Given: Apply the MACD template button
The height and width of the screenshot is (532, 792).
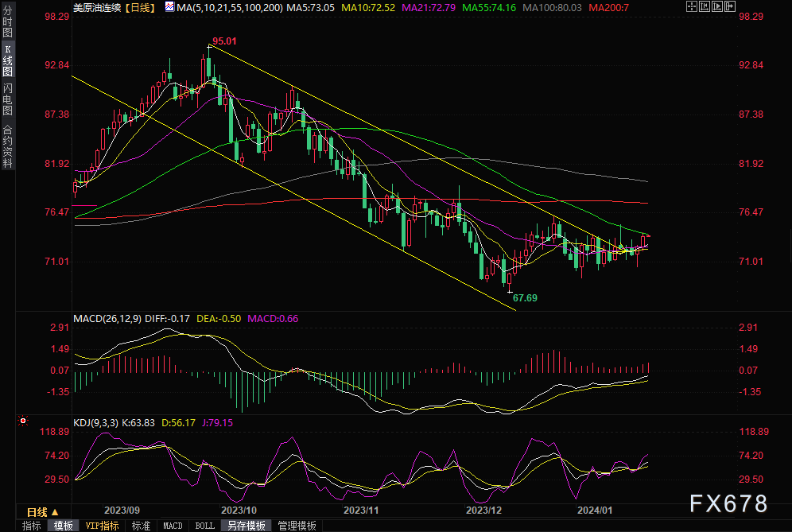Looking at the screenshot, I should click(x=173, y=526).
